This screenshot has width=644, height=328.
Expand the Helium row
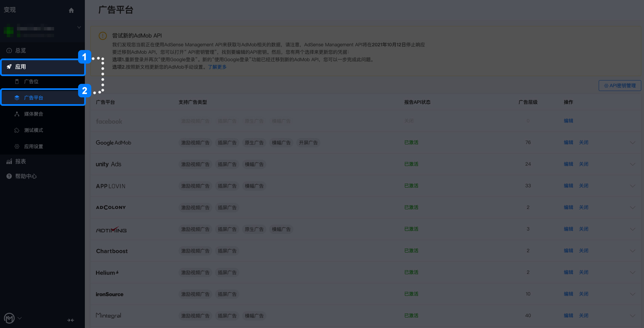pyautogui.click(x=633, y=273)
